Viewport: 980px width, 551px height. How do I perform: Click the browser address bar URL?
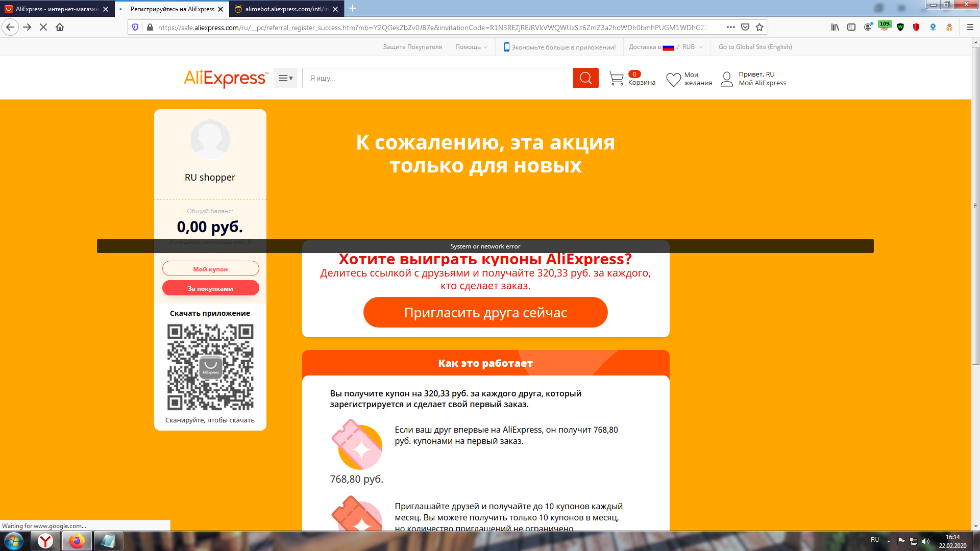(x=432, y=28)
